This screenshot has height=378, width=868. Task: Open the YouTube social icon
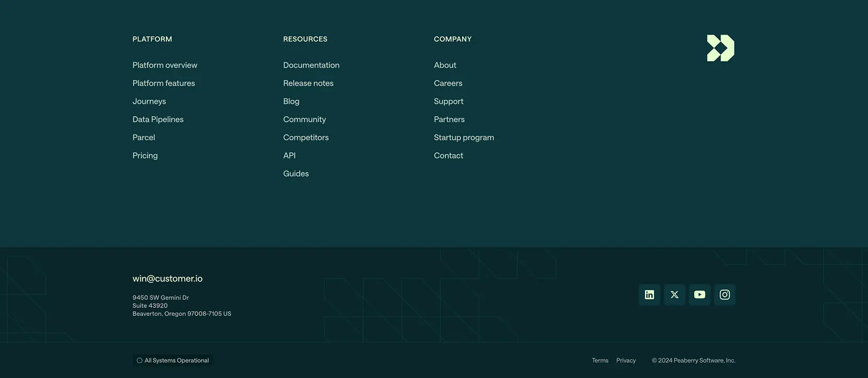(x=700, y=295)
